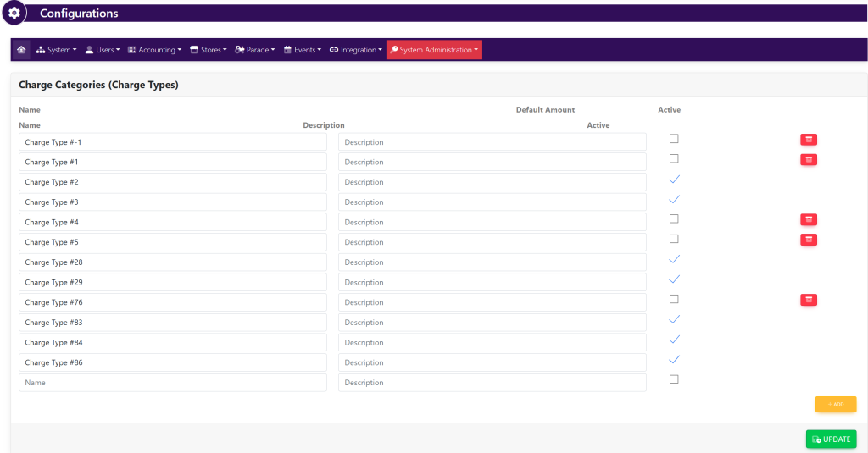Viewport: 868px width, 453px height.
Task: Click the home icon in navigation bar
Action: (x=21, y=50)
